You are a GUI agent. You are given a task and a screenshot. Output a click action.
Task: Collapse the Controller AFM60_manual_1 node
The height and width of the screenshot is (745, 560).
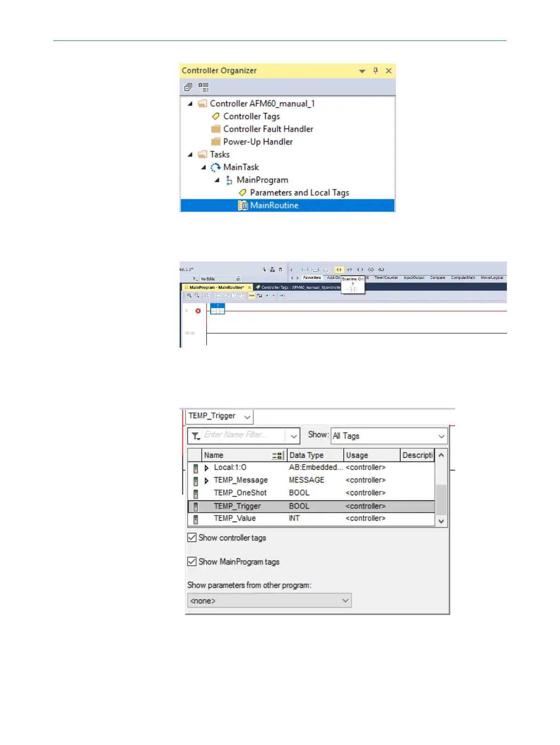(190, 103)
